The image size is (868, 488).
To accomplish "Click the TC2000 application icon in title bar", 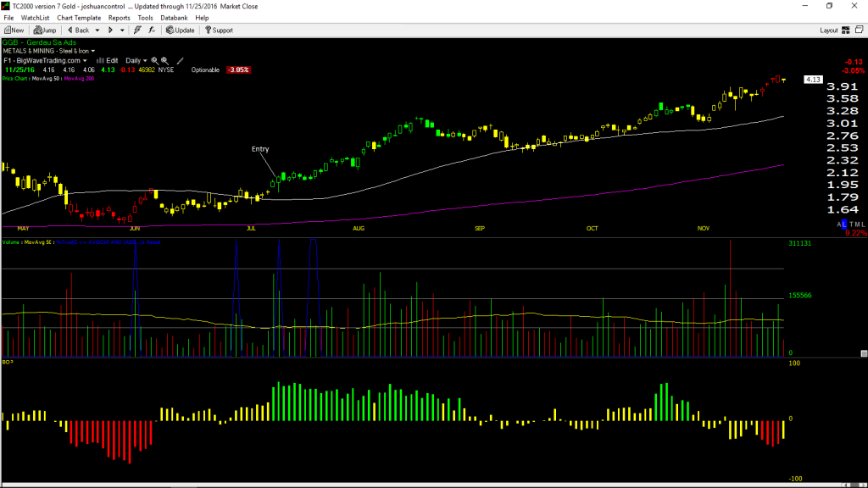I will [x=6, y=6].
